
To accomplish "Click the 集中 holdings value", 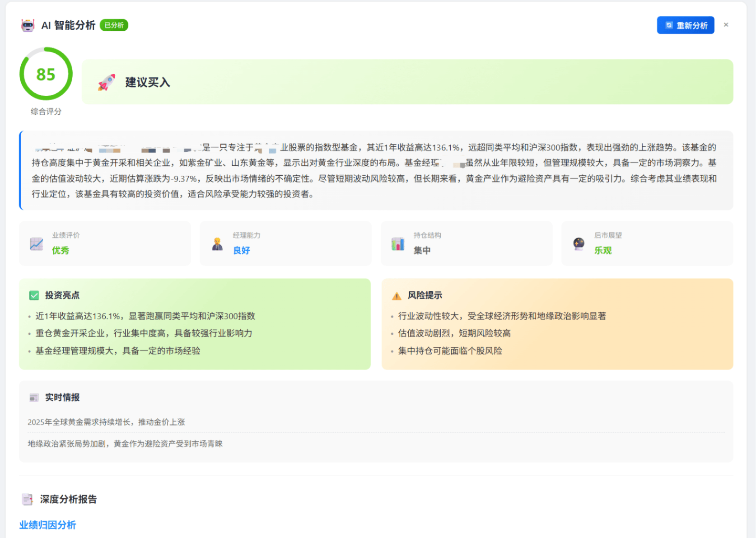I will [x=422, y=250].
